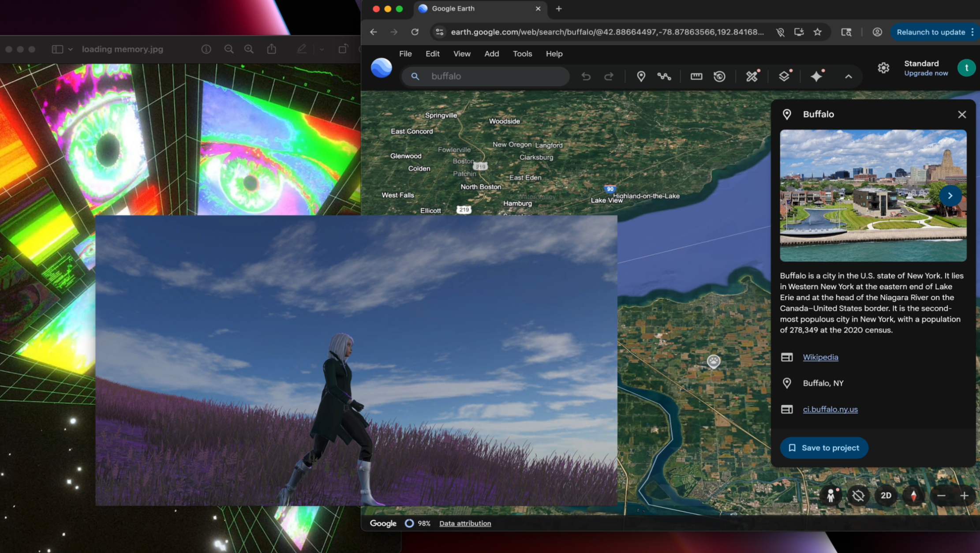Zoom in with the plus button
This screenshot has height=553, width=980.
[x=965, y=496]
